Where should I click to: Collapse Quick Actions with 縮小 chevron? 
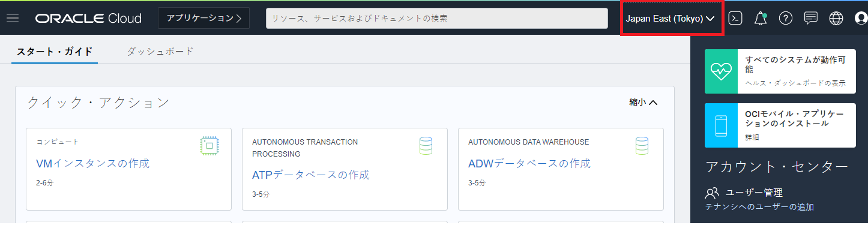coord(643,103)
